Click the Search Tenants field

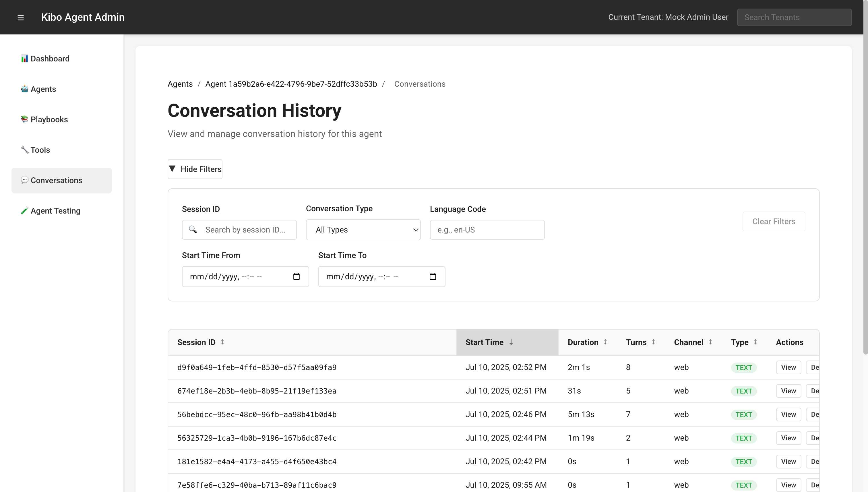click(x=794, y=17)
